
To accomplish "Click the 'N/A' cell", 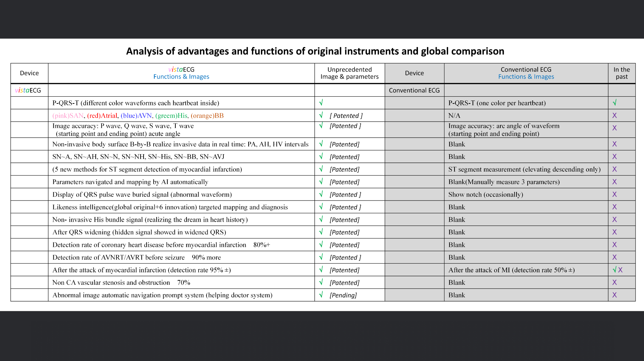I will 454,116.
